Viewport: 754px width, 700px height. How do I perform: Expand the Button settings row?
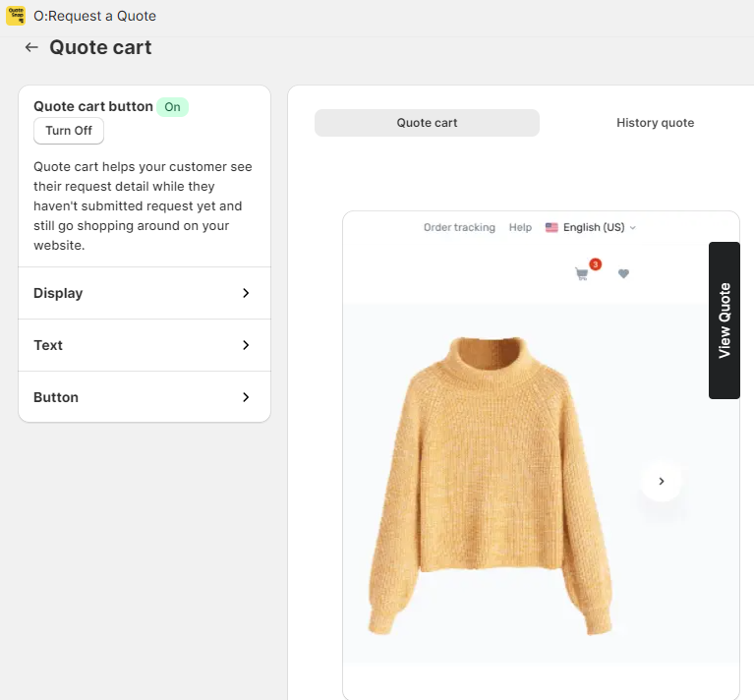(x=145, y=397)
